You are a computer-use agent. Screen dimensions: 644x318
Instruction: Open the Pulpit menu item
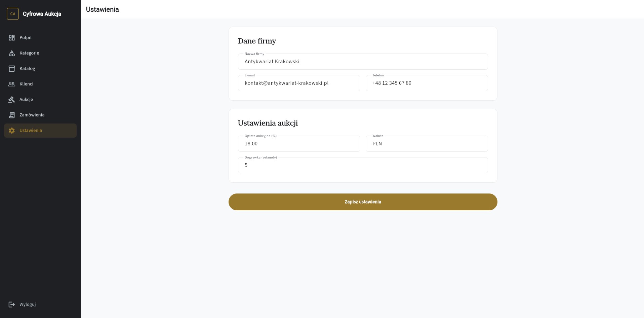(x=26, y=38)
